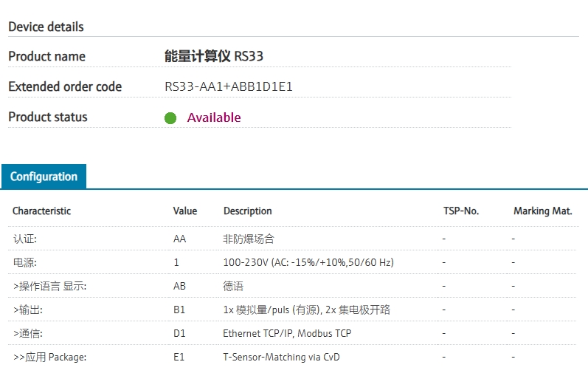588x376 pixels.
Task: Click the T-Sensor-Matching via CvD description
Action: [281, 357]
